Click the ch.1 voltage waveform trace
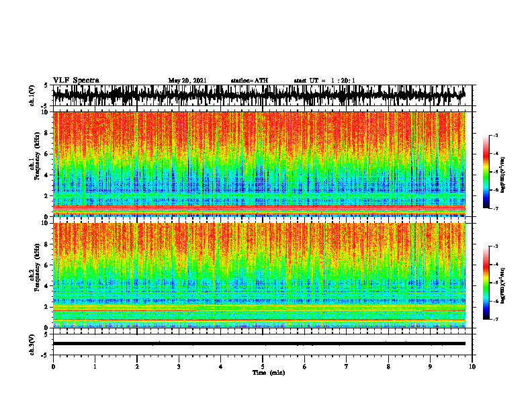The height and width of the screenshot is (411, 532). 259,95
